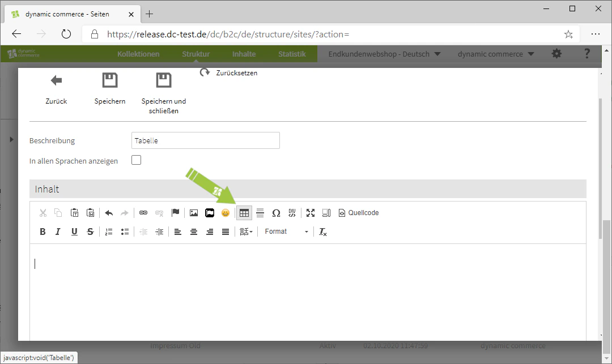612x364 pixels.
Task: Open the language dropdown in toolbar
Action: (x=246, y=232)
